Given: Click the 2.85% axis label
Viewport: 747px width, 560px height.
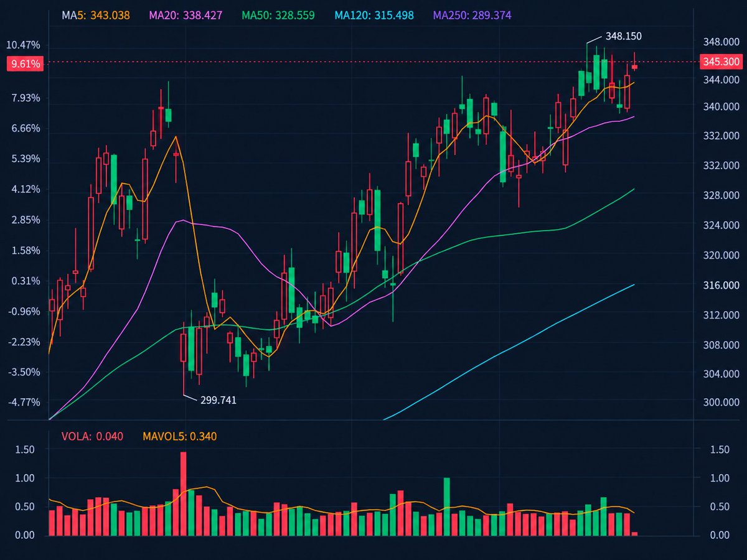Looking at the screenshot, I should click(x=25, y=220).
